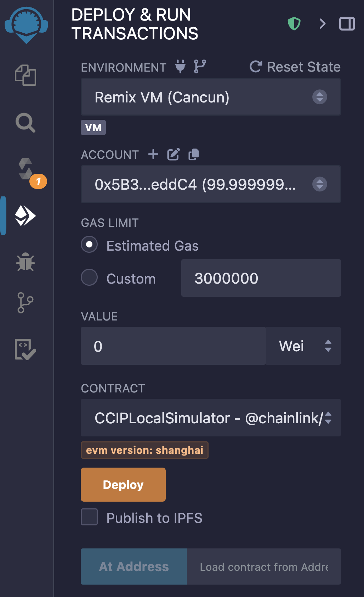The width and height of the screenshot is (364, 597).
Task: Expand the account selector dropdown
Action: [211, 184]
